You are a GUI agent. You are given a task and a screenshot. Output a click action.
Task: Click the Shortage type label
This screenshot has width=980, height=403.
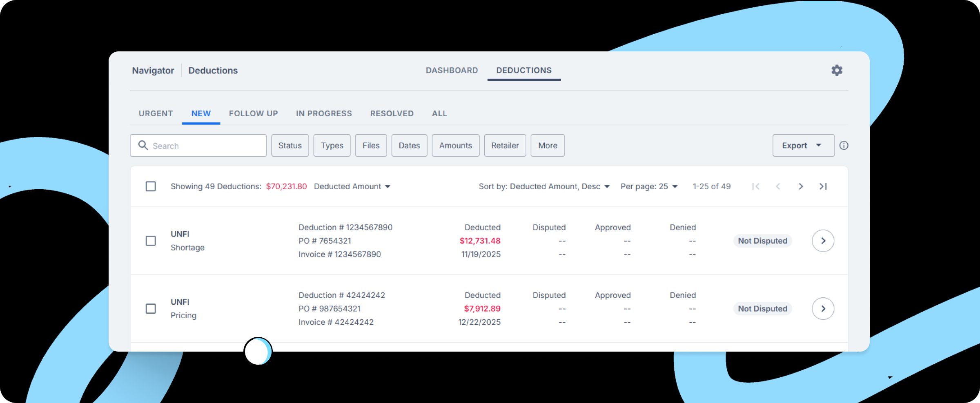pos(187,248)
